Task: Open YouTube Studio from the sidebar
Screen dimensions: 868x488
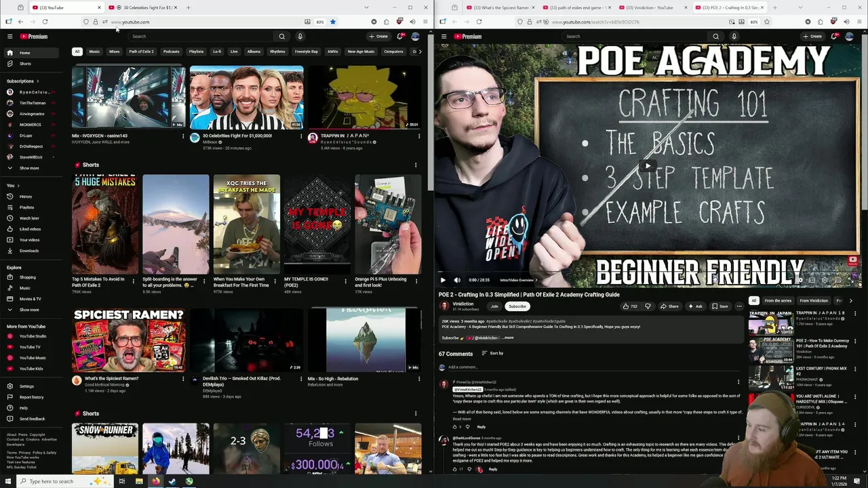Action: [x=33, y=336]
